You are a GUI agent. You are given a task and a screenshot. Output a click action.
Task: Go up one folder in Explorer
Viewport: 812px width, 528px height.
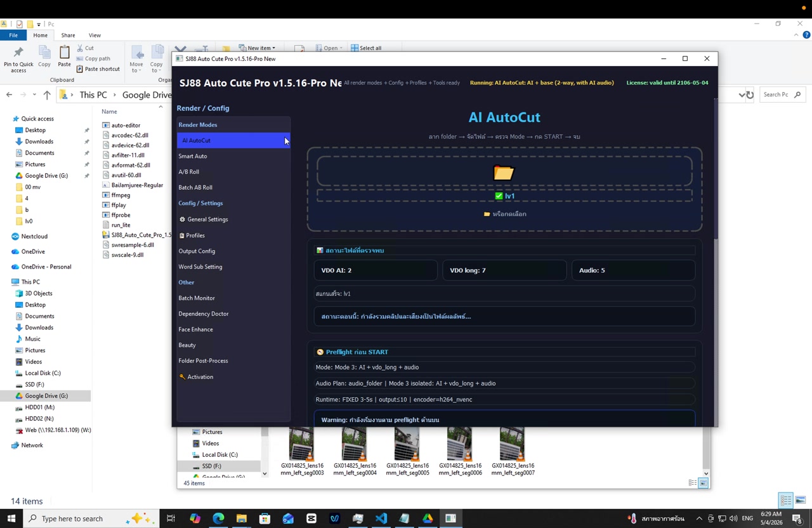[47, 95]
